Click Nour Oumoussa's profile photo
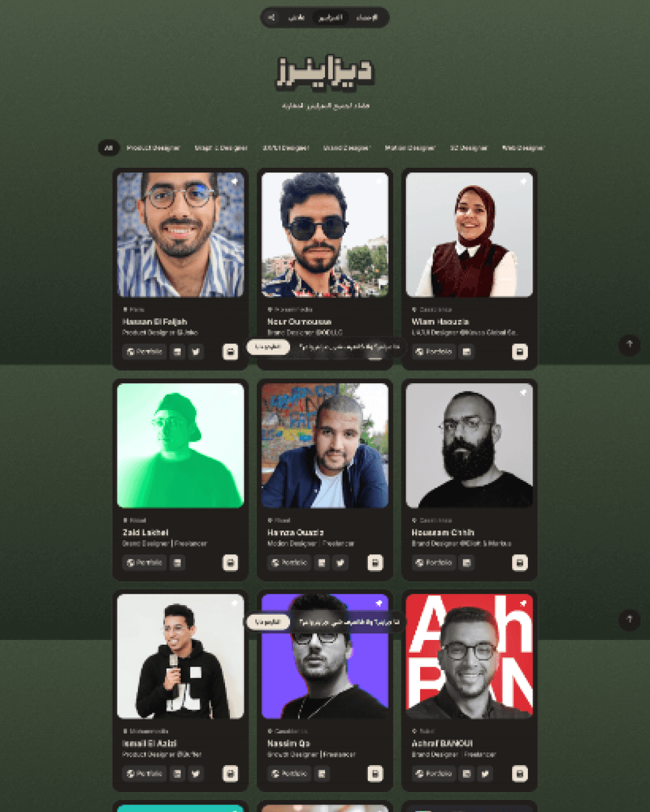The width and height of the screenshot is (650, 812). [325, 235]
